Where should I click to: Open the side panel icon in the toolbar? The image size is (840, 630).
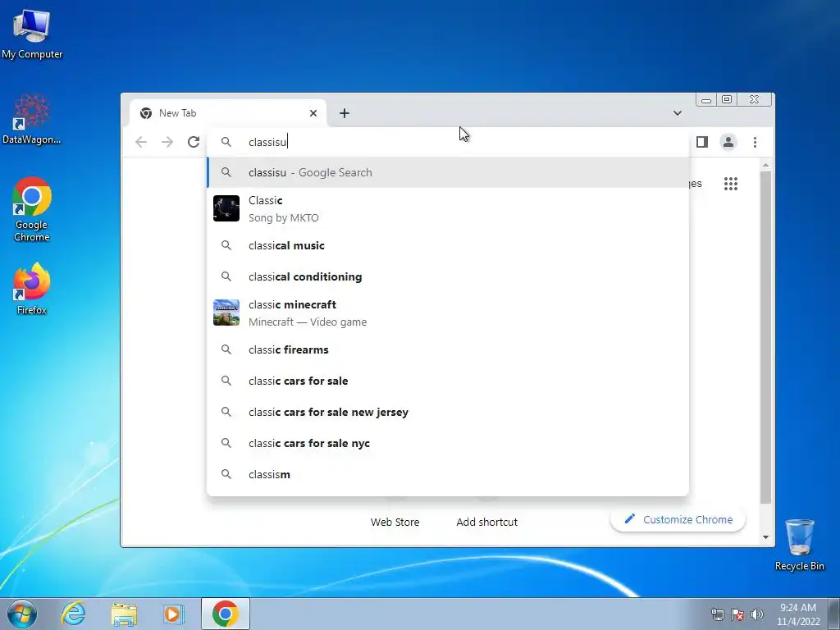[x=702, y=142]
